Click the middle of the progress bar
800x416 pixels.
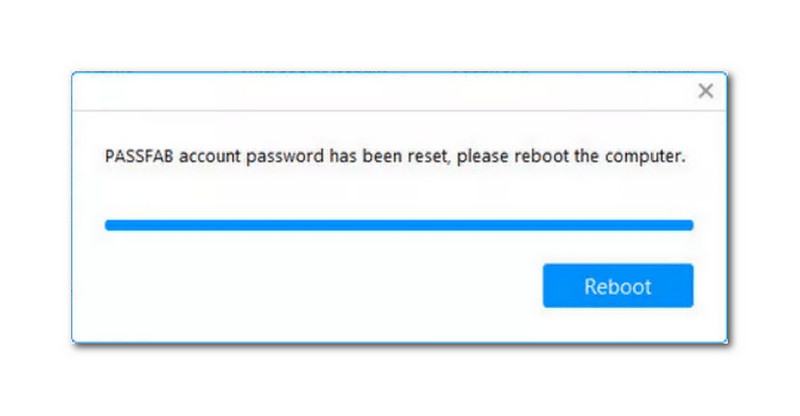tap(399, 226)
